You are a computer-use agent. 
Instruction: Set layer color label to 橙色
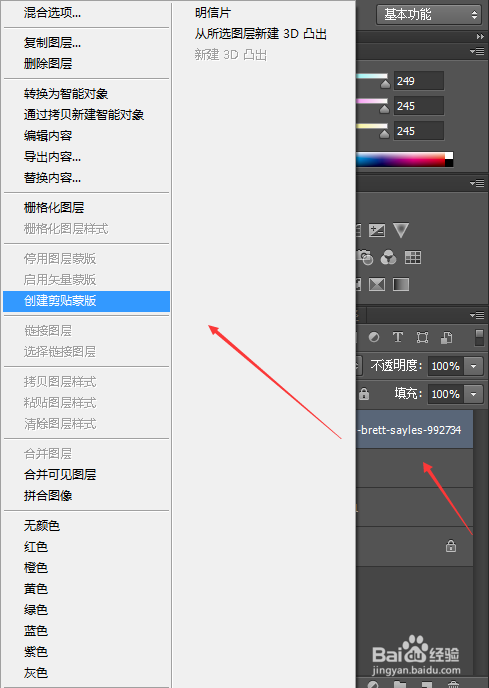36,567
